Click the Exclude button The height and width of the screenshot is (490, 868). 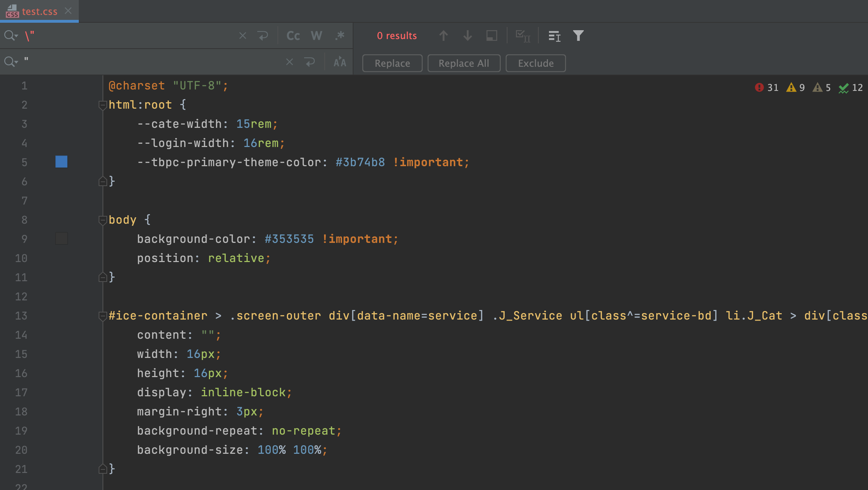[536, 63]
